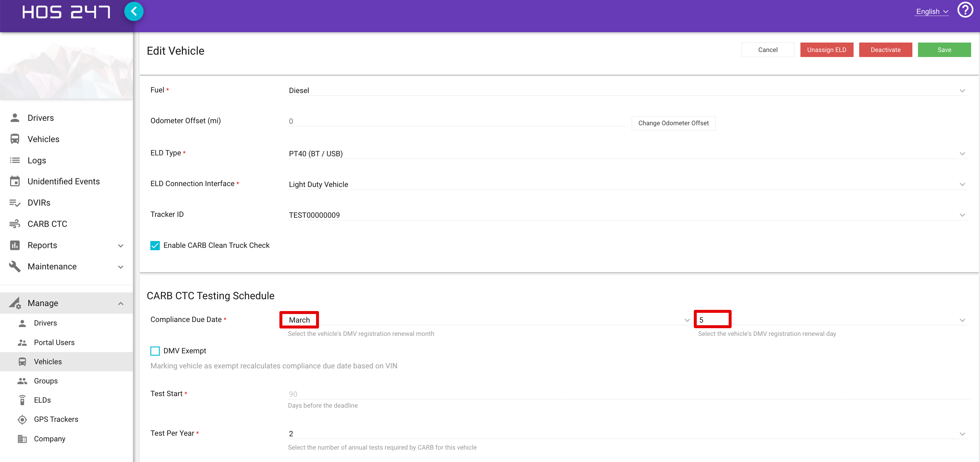This screenshot has width=980, height=462.
Task: Click the ELDs remote icon
Action: tap(22, 400)
